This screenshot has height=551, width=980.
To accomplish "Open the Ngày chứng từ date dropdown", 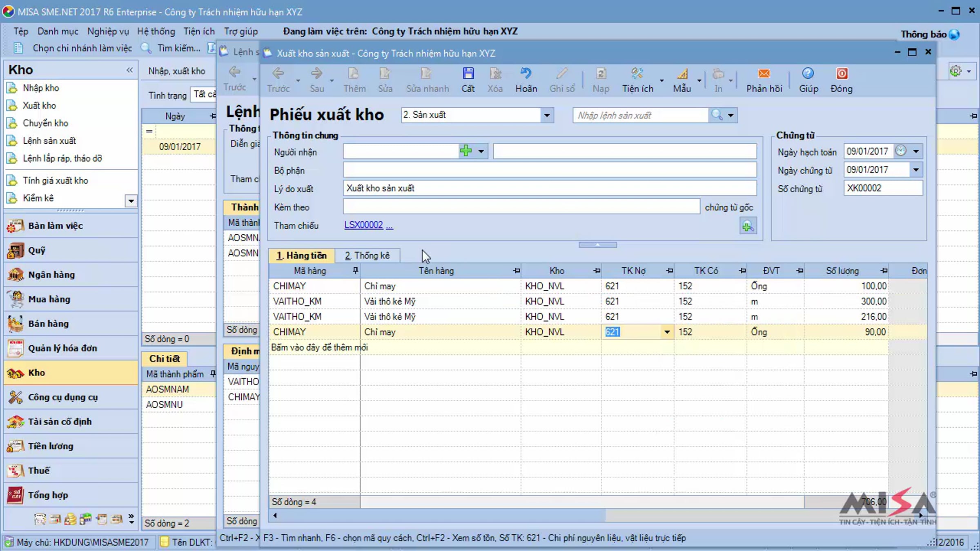I will (x=916, y=170).
